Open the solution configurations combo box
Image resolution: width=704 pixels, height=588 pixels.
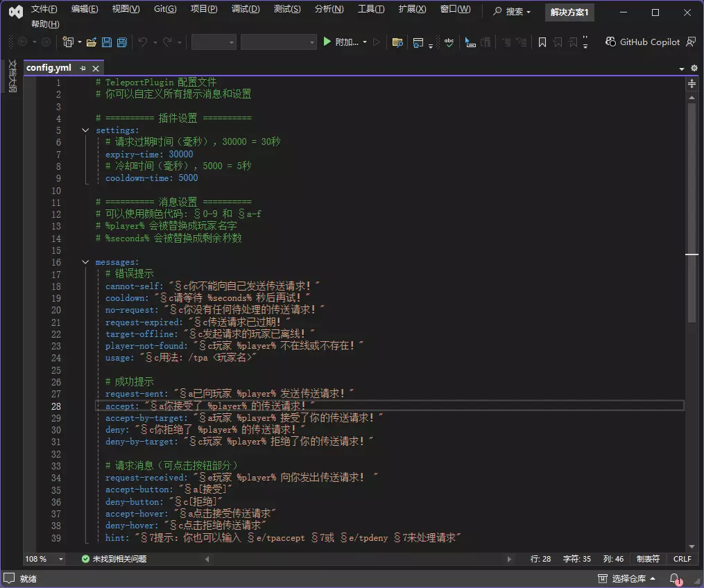pos(214,42)
